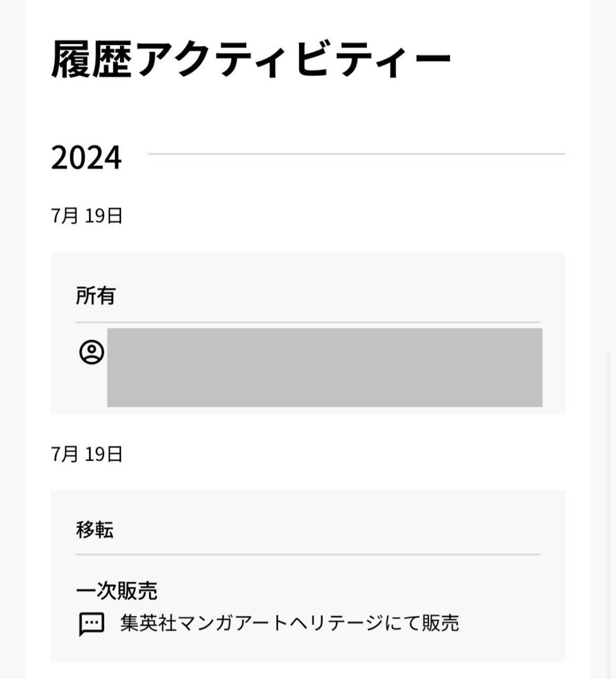
Task: Click the gray strip at the left page edge
Action: click(x=12, y=339)
